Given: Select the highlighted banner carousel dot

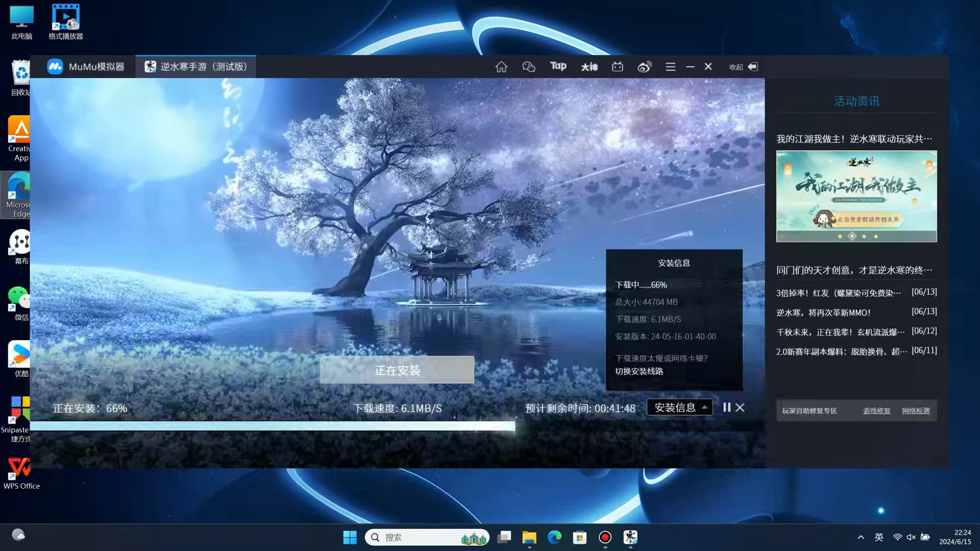Looking at the screenshot, I should [x=852, y=236].
